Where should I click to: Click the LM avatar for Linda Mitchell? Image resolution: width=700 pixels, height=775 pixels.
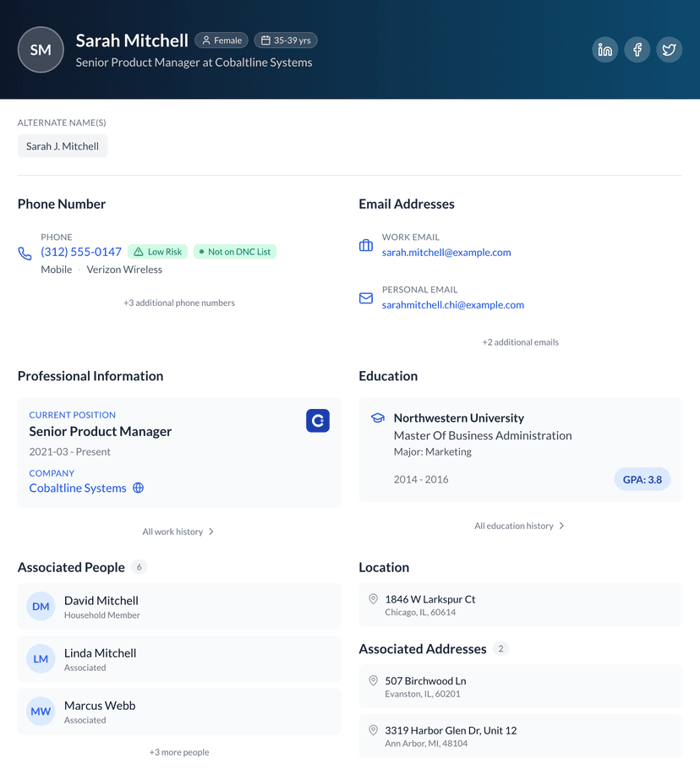(x=41, y=659)
